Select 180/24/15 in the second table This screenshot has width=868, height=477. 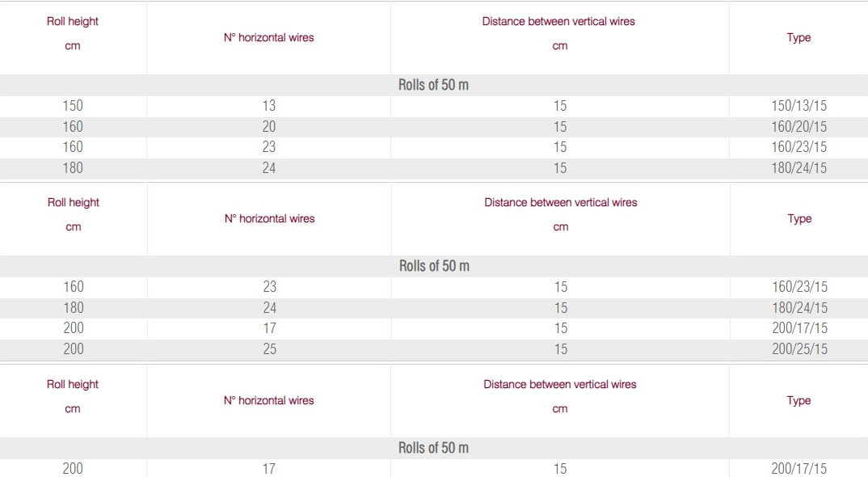[x=799, y=308]
